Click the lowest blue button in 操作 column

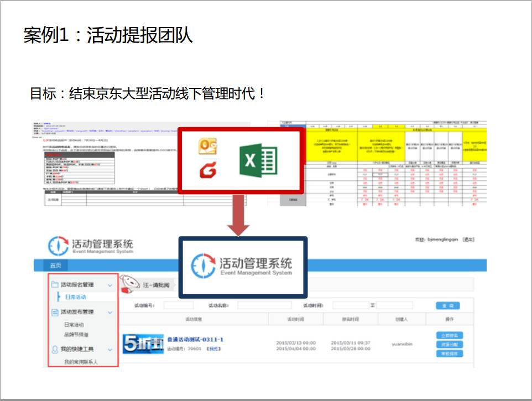point(449,354)
